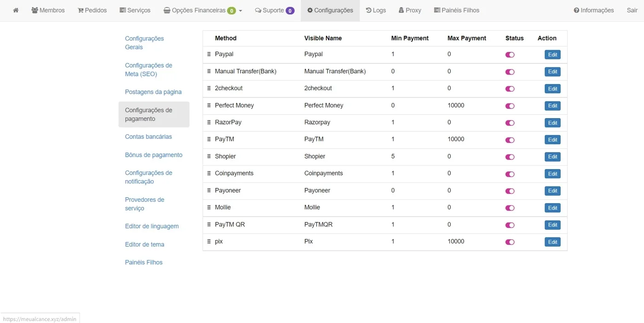Click drag handle icon beside Paypal row
644x323 pixels.
coord(209,54)
